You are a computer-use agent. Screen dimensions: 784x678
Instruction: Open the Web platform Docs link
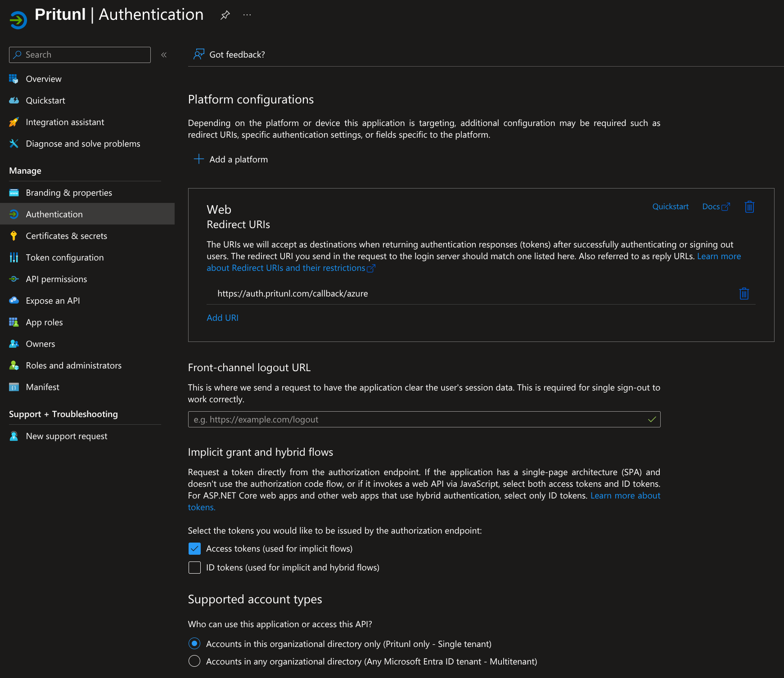point(716,207)
